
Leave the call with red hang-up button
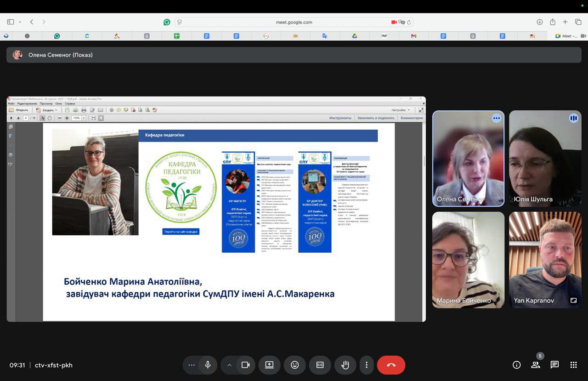pos(391,365)
